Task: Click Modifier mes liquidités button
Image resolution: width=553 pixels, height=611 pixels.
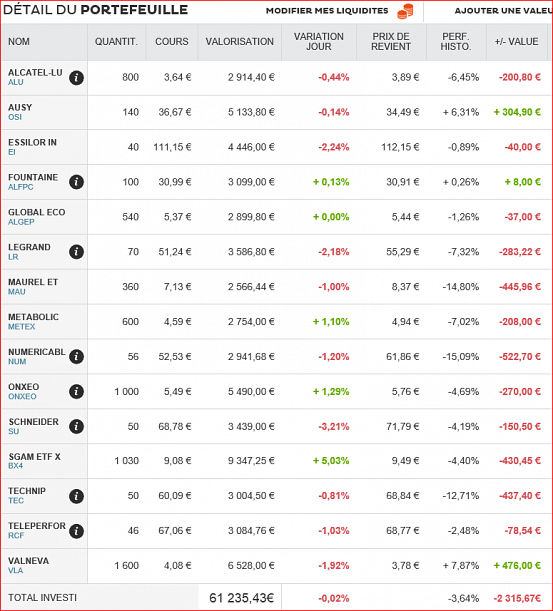Action: (327, 11)
